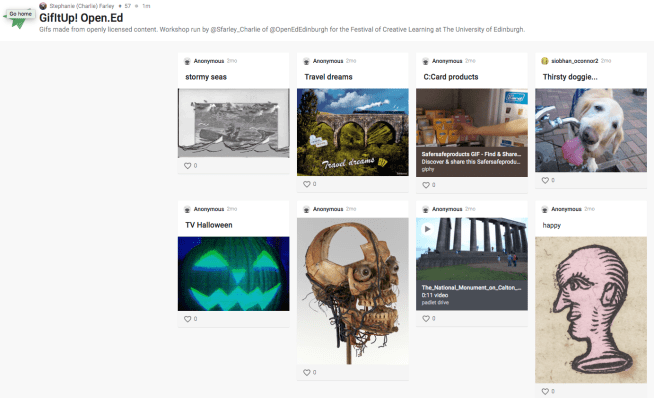Click the padlet drive source label

[435, 302]
